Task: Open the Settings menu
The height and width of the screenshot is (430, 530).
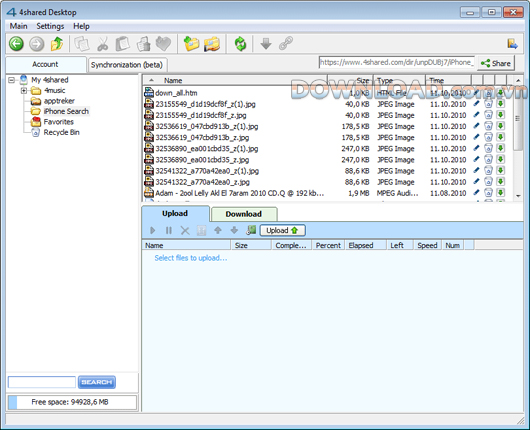Action: [x=50, y=26]
